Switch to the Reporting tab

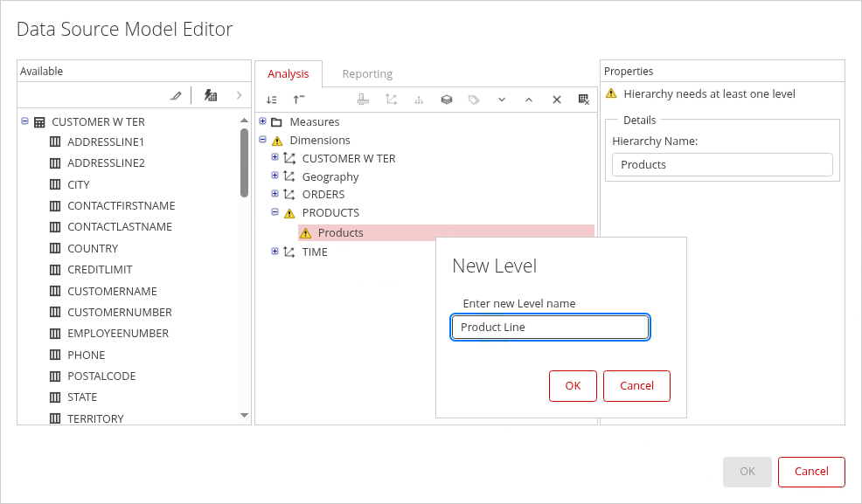coord(367,74)
